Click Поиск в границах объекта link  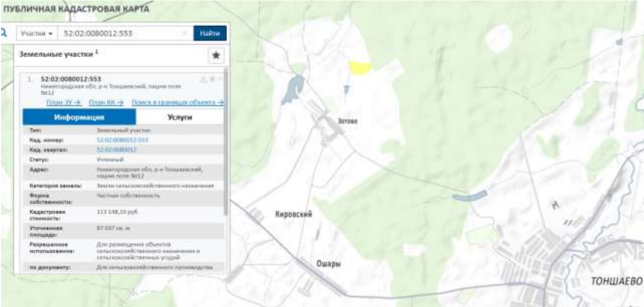click(178, 102)
